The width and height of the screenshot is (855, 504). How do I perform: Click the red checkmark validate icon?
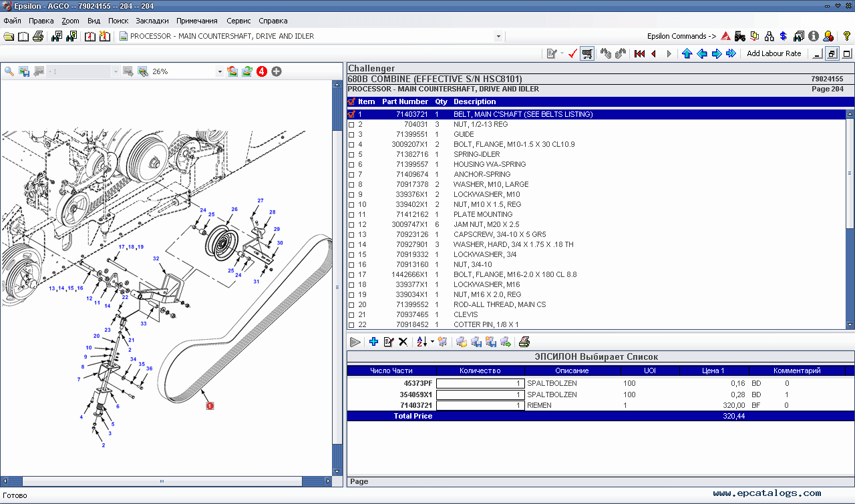point(572,53)
